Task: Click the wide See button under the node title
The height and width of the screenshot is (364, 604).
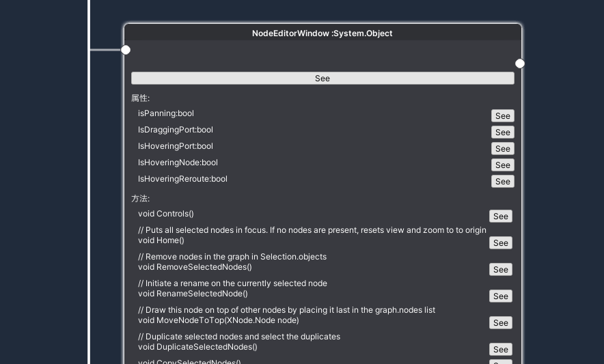Action: [x=322, y=78]
